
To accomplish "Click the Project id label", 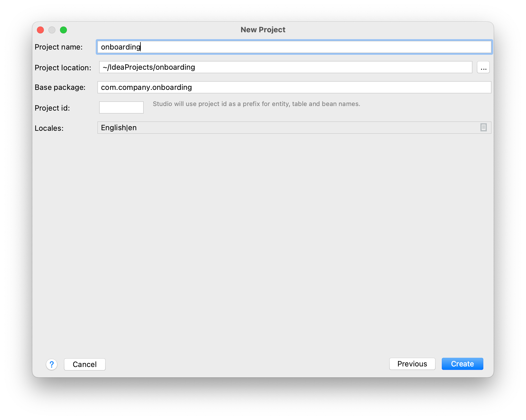I will coord(52,108).
